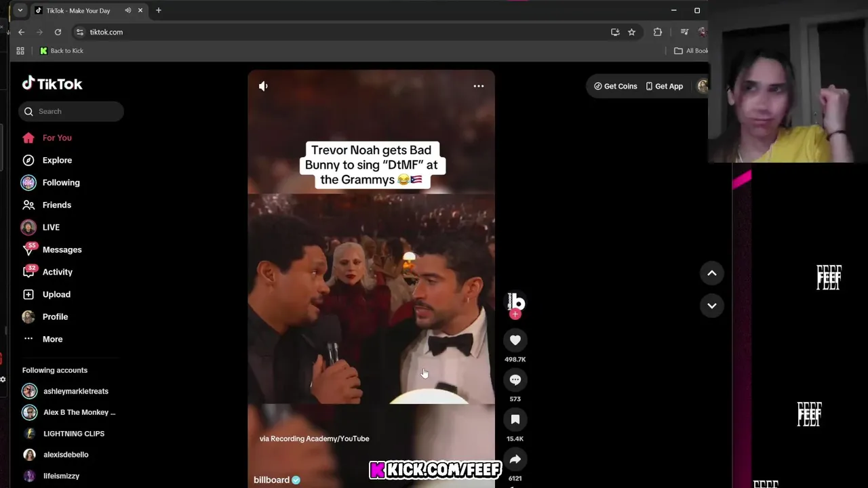868x488 pixels.
Task: Click the Following accounts heading
Action: tap(55, 370)
